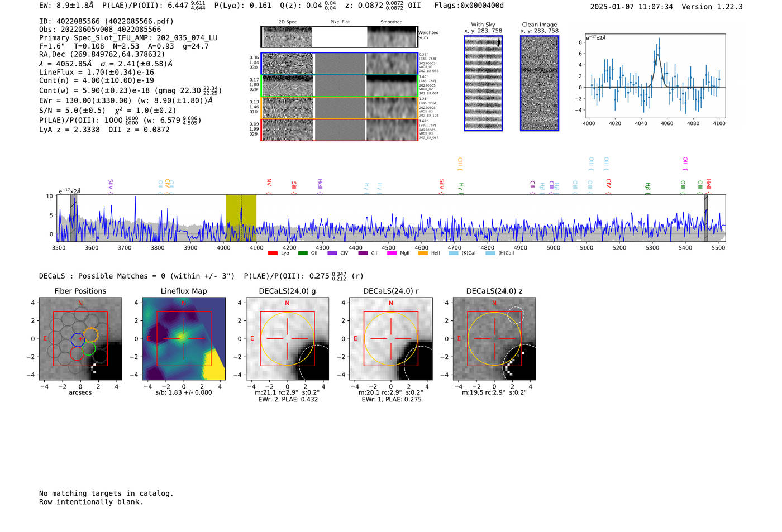Click the orange dashed fiber circle
782x532 pixels.
(91, 335)
